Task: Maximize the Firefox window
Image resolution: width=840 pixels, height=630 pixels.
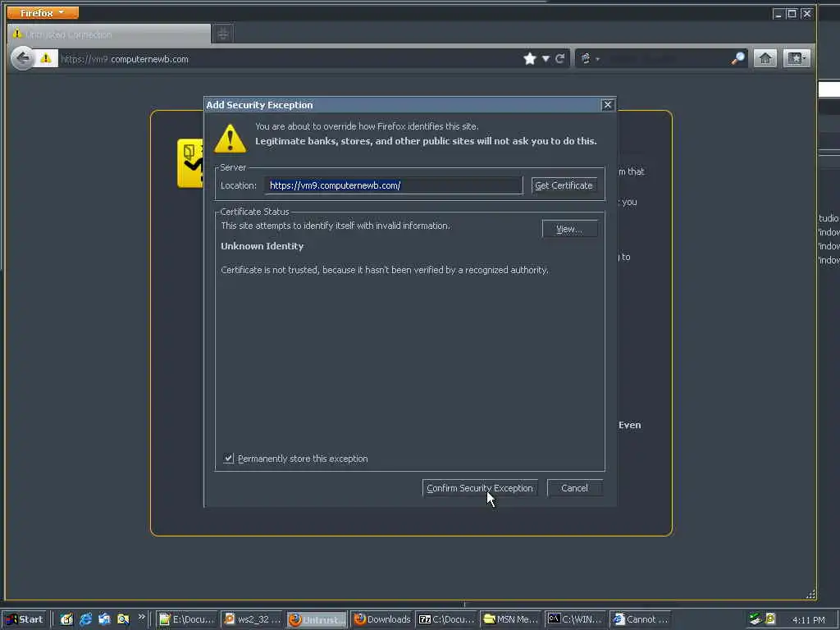Action: (792, 14)
